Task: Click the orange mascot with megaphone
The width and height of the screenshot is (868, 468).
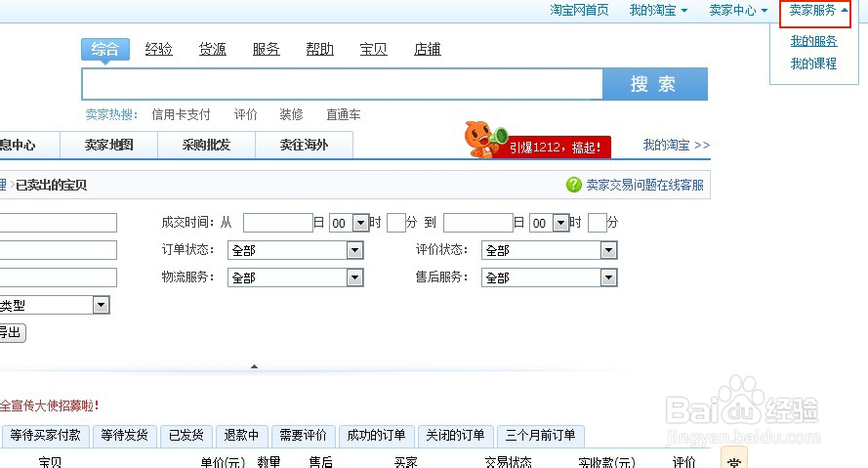Action: click(485, 140)
